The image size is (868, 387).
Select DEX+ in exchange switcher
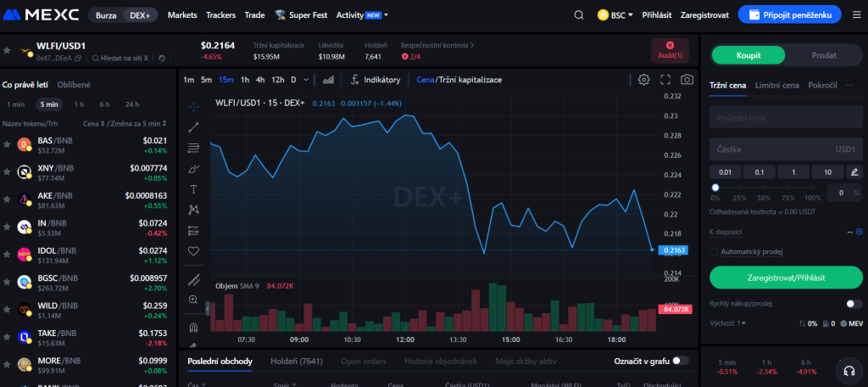[140, 15]
